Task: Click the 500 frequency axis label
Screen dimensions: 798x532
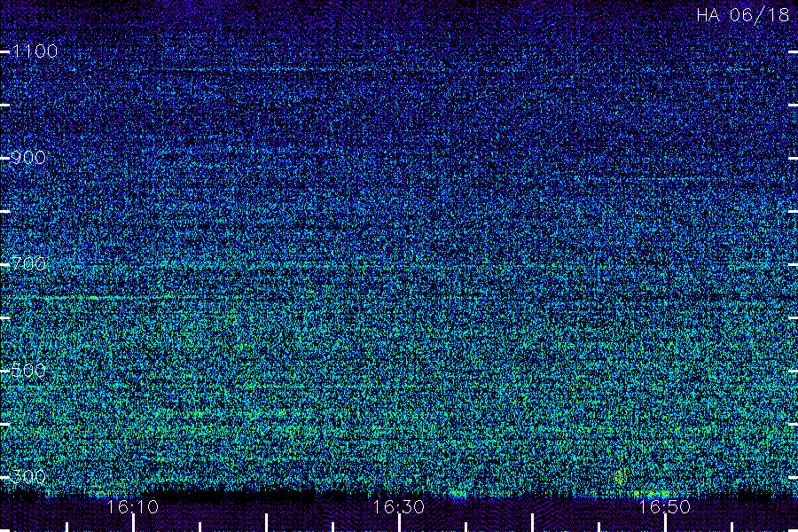Action: tap(28, 370)
